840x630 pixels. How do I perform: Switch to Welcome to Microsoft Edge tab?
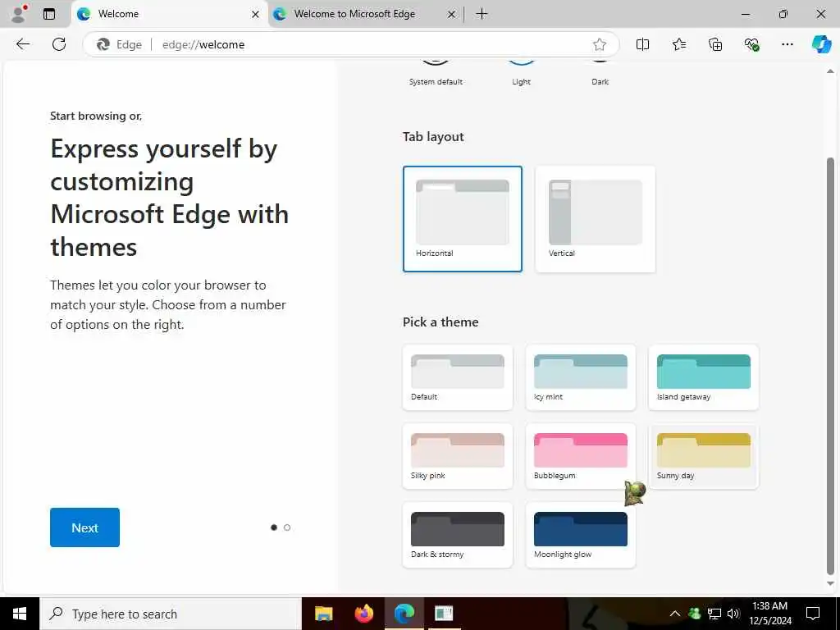(365, 14)
